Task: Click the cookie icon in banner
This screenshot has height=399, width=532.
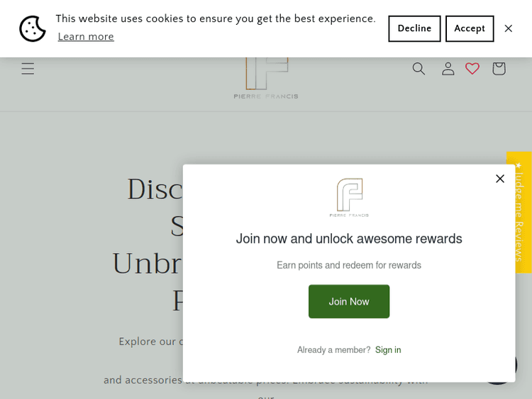Action: point(33,29)
